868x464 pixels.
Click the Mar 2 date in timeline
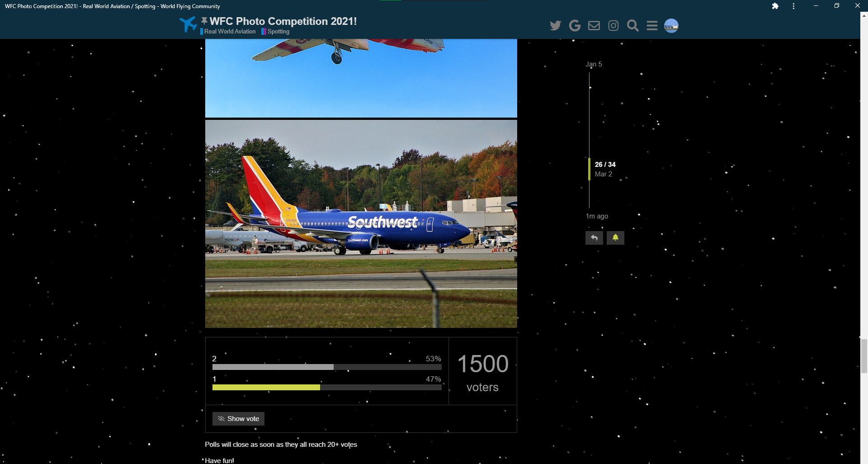604,174
